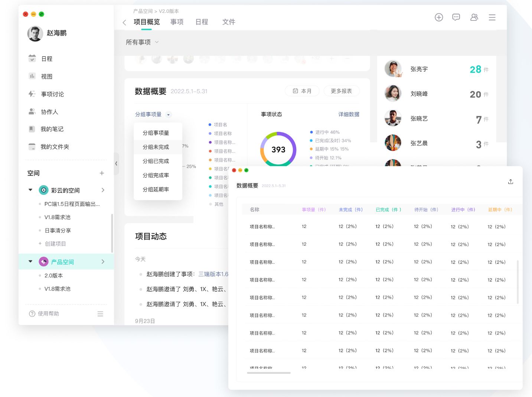
Task: Click the 更多报表 button
Action: coord(341,91)
